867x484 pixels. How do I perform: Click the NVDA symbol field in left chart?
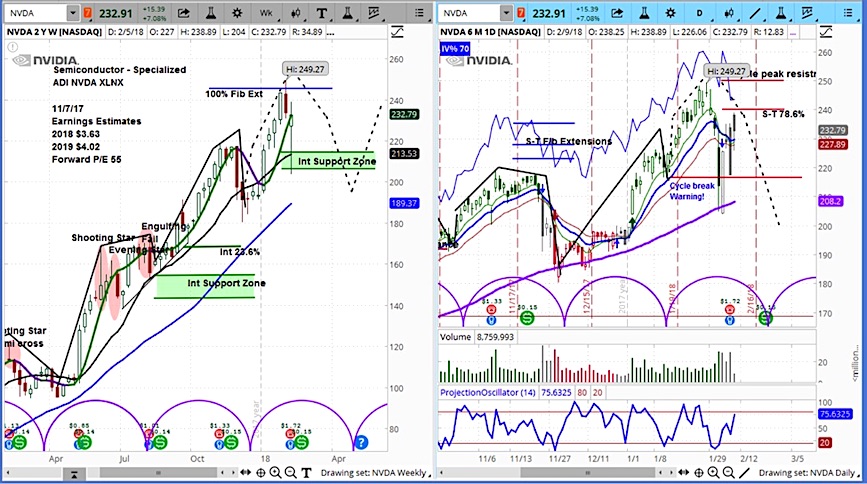(x=36, y=13)
